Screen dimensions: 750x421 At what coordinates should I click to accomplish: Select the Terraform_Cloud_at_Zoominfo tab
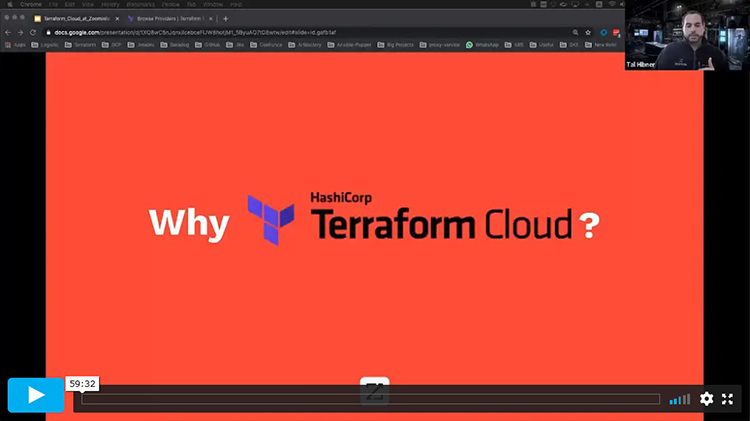(75, 18)
